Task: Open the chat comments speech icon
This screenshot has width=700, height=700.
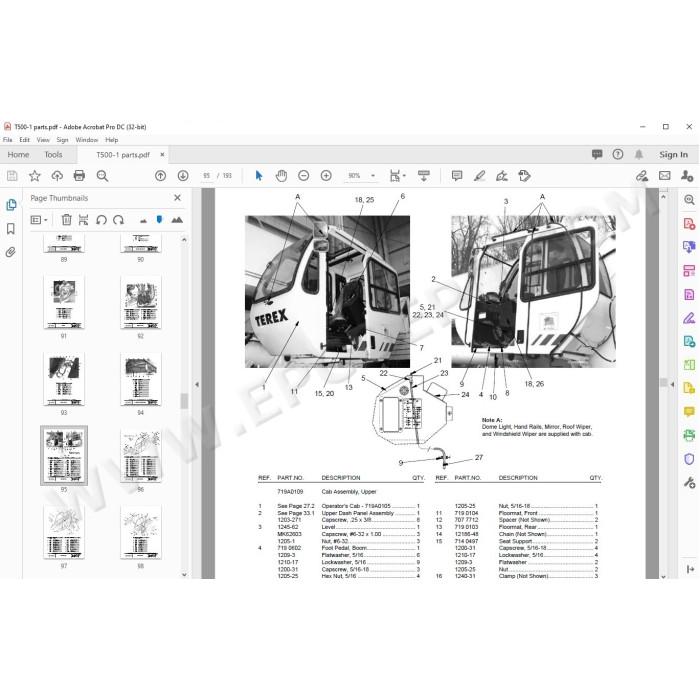Action: 597,154
